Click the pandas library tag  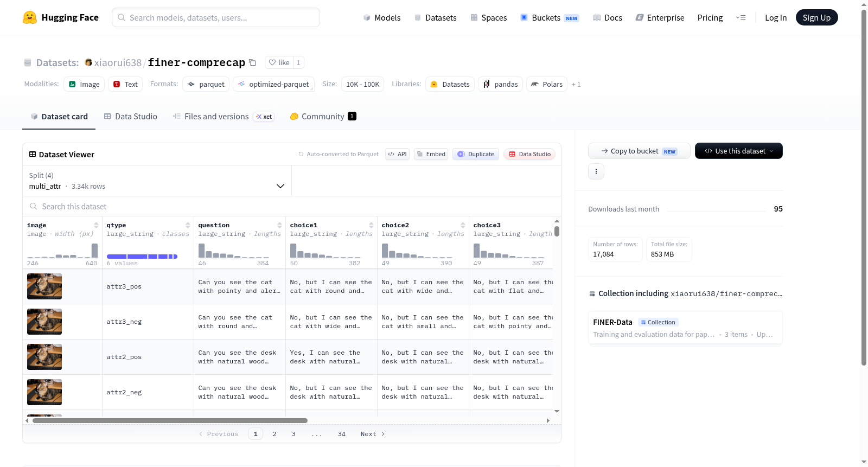tap(500, 84)
